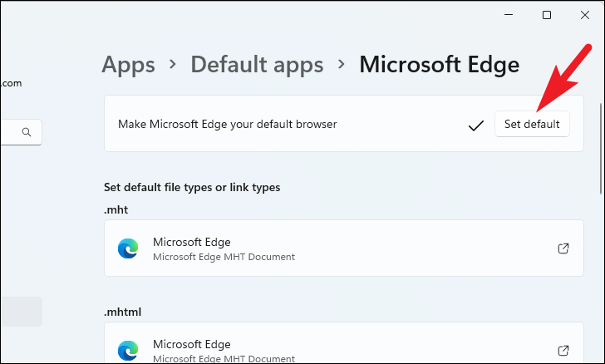605x364 pixels.
Task: Click the Edge logo in .mht row
Action: pos(128,248)
